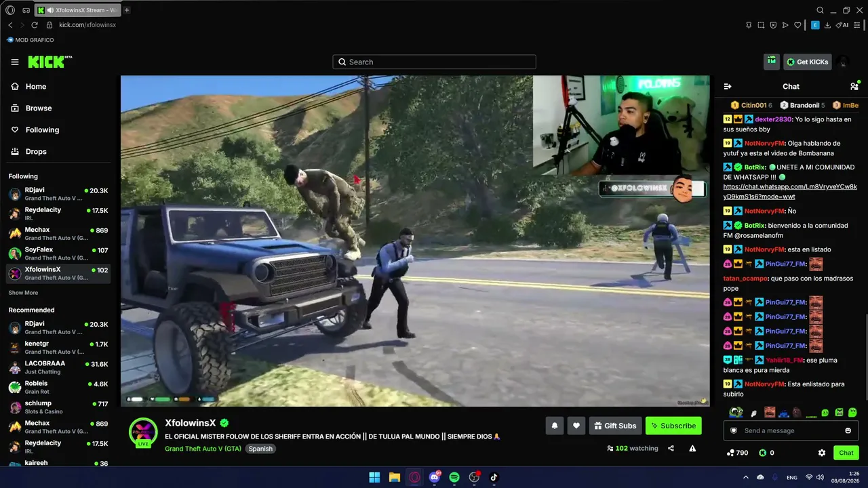
Task: Toggle follow heart for XfolowinsX
Action: click(576, 426)
